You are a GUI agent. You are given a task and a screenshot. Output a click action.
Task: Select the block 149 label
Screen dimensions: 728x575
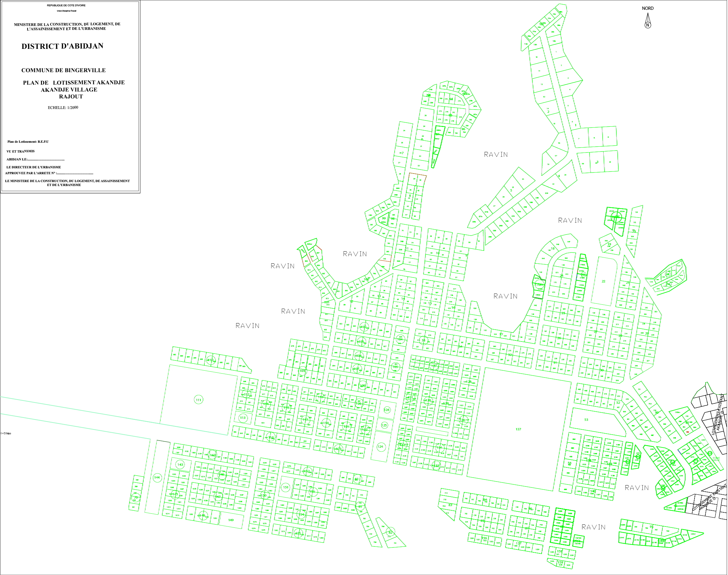tap(231, 520)
